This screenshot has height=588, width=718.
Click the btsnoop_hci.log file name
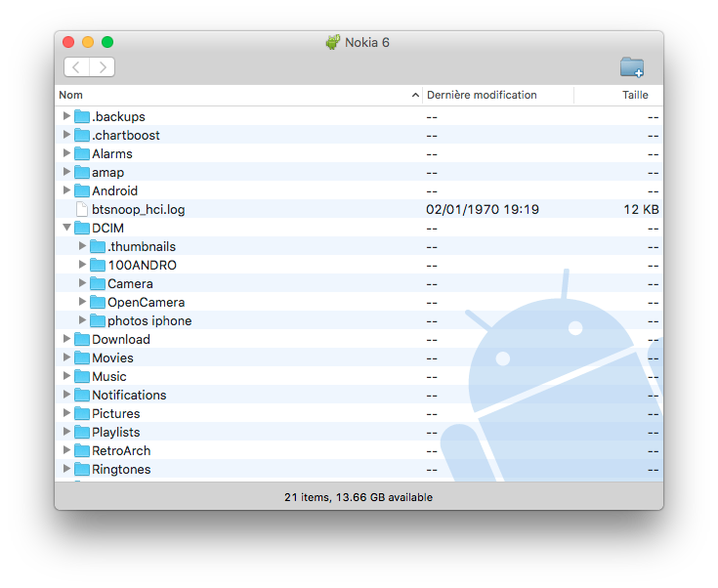tap(139, 209)
